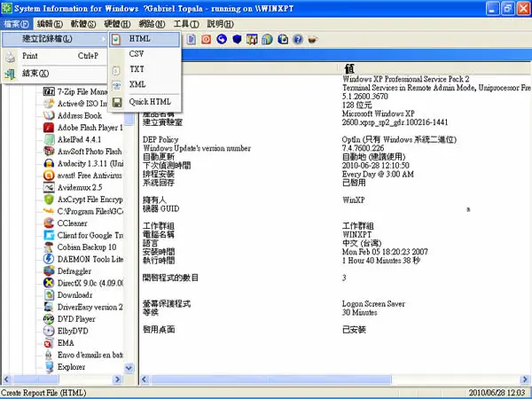Click the printer icon next to Print
The image size is (532, 399).
pyautogui.click(x=11, y=57)
